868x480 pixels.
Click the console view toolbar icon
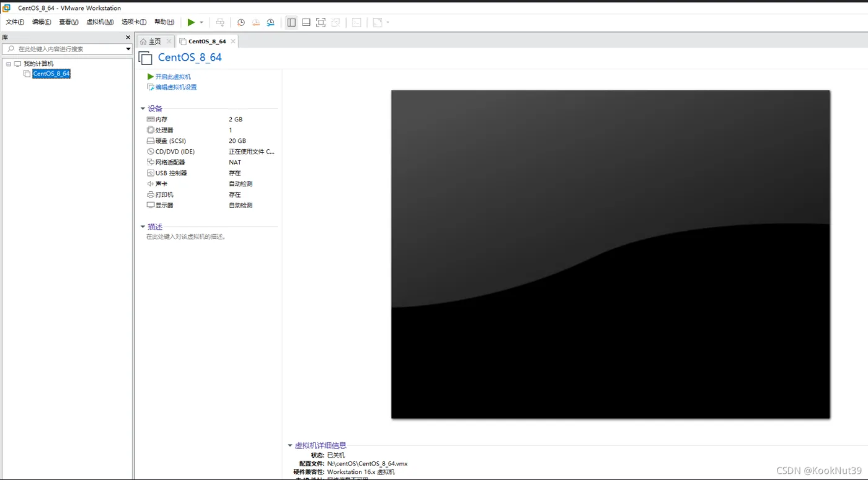point(356,22)
